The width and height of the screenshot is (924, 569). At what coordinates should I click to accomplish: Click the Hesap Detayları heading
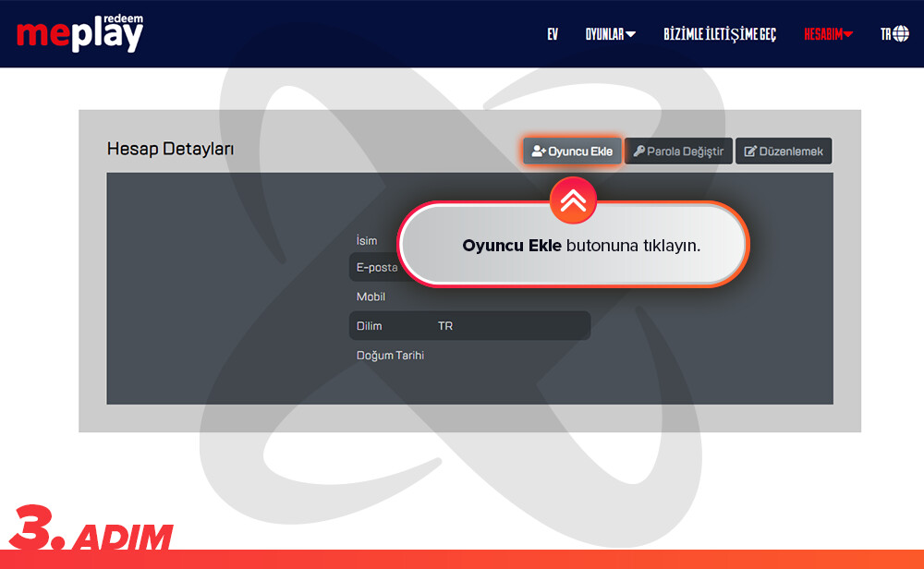tap(170, 149)
